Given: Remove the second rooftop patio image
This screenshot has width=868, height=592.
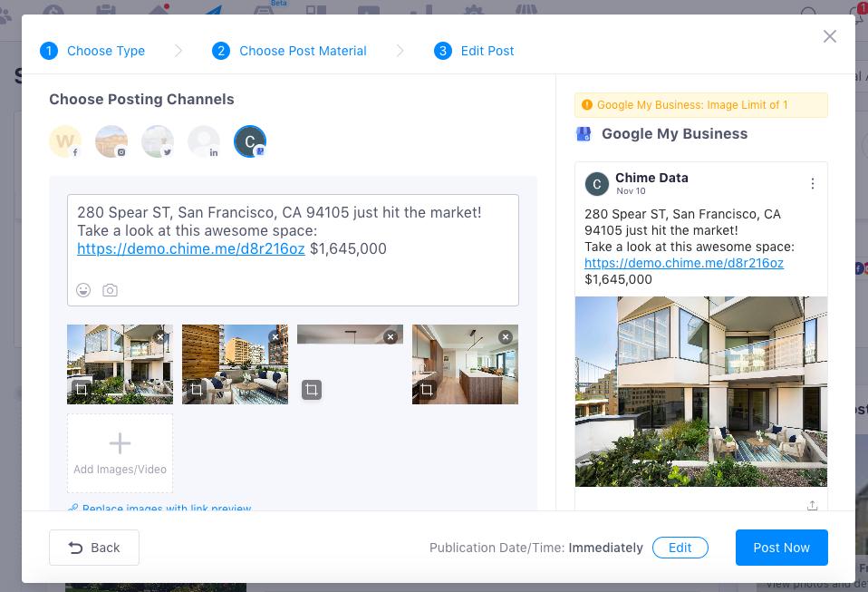Looking at the screenshot, I should point(275,336).
